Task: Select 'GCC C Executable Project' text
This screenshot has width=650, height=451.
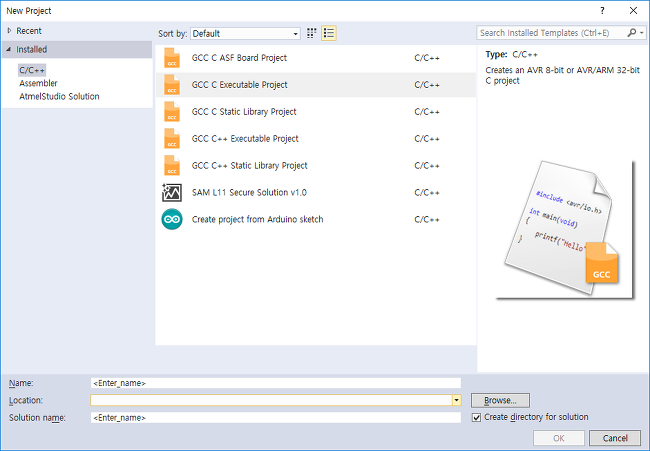Action: [240, 85]
